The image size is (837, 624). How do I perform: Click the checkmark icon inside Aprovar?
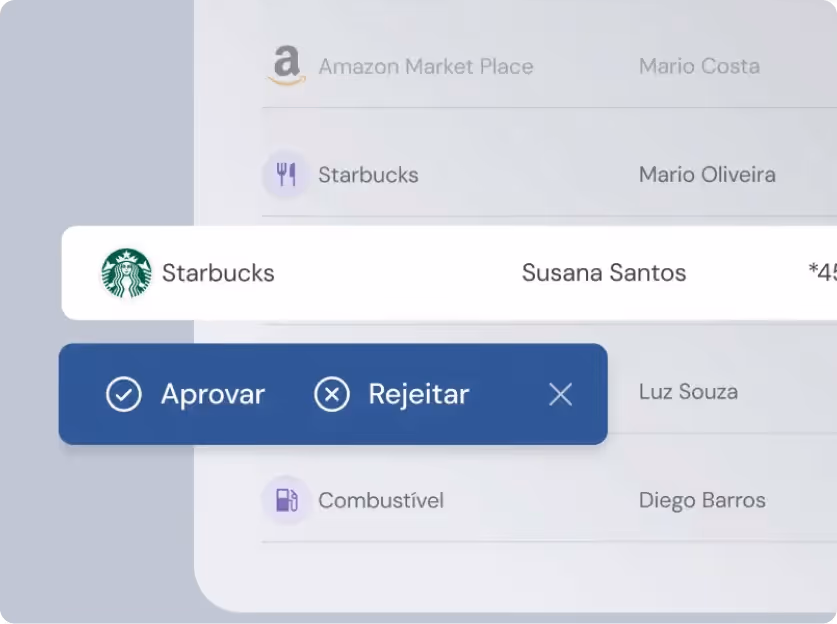[x=123, y=394]
